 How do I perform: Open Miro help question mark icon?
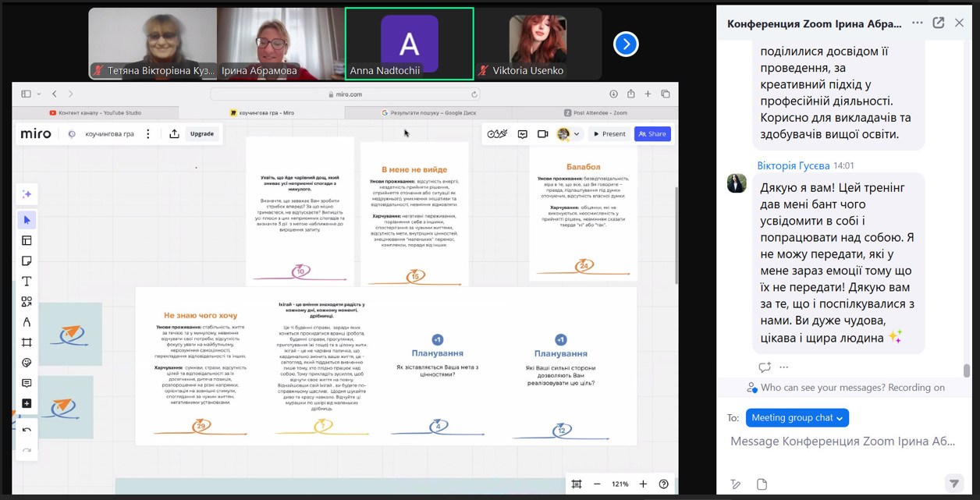tap(663, 484)
